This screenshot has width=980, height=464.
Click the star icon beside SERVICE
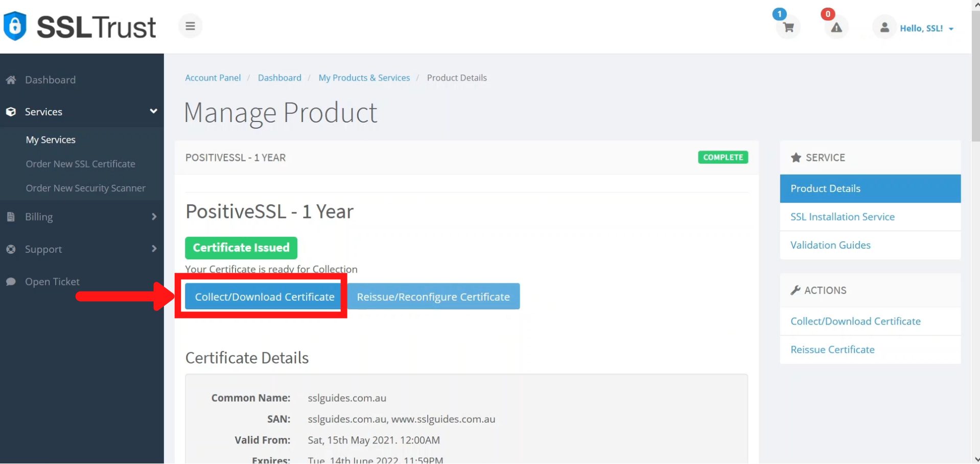click(x=795, y=158)
